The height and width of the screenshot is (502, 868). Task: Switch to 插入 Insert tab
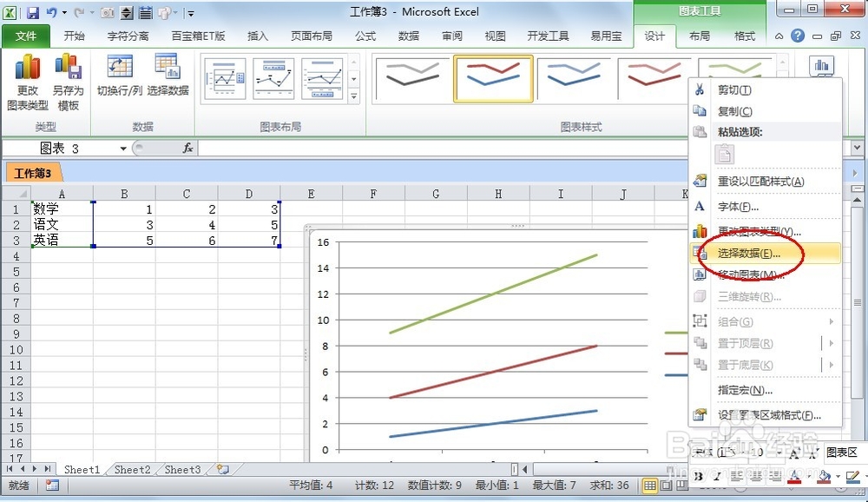(x=258, y=36)
